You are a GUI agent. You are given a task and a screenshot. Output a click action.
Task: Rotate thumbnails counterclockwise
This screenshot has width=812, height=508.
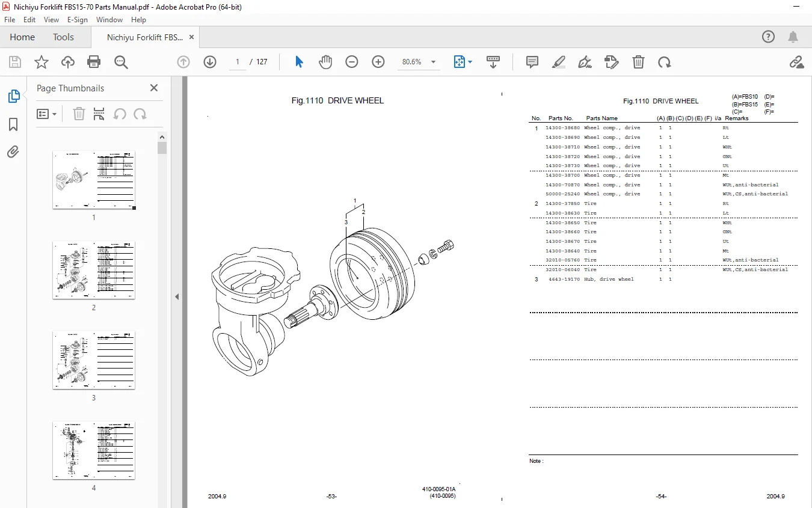pos(120,114)
